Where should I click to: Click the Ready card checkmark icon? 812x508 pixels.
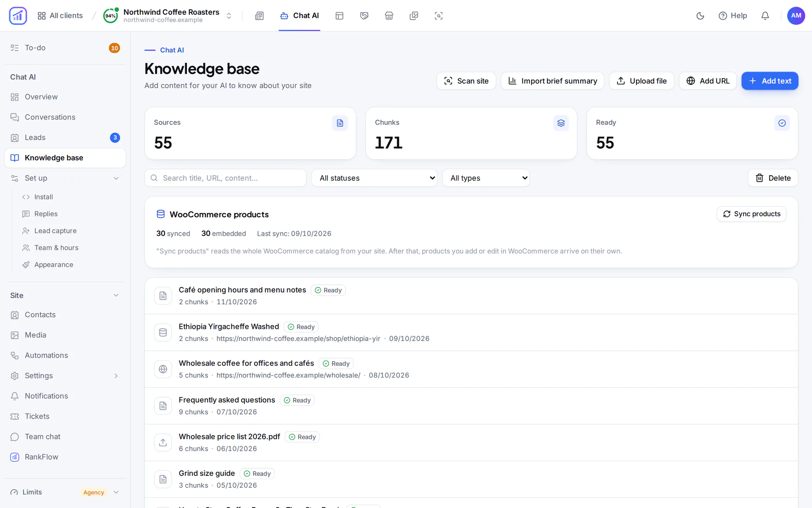click(782, 123)
